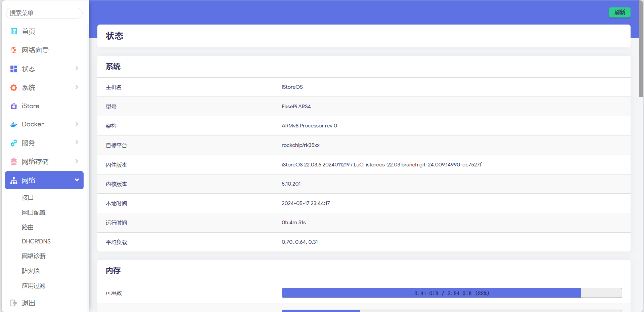The width and height of the screenshot is (644, 312).
Task: Click the Network Storage database icon
Action: point(14,162)
